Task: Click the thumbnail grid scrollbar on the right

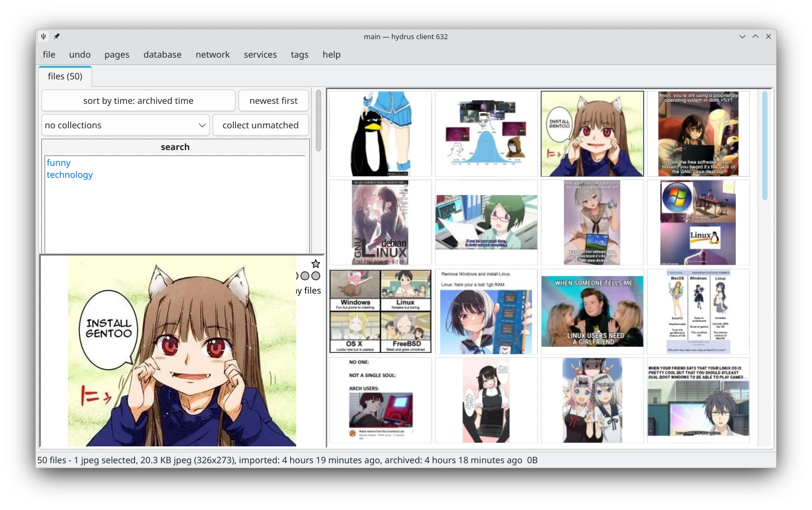Action: pyautogui.click(x=765, y=144)
